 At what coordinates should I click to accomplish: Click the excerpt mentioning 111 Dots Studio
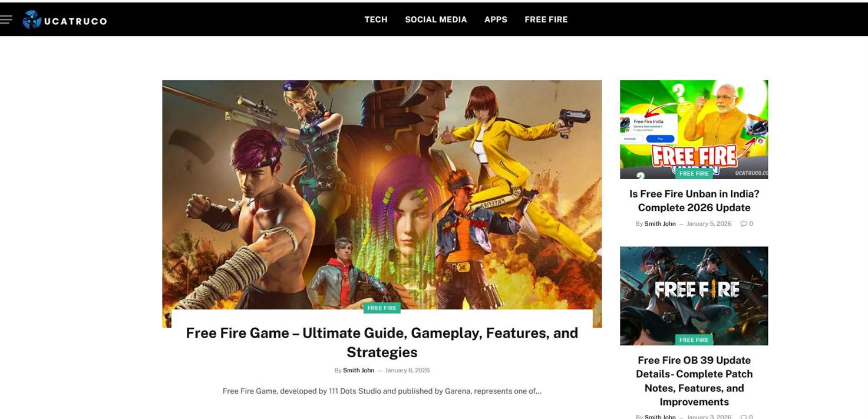tap(382, 391)
